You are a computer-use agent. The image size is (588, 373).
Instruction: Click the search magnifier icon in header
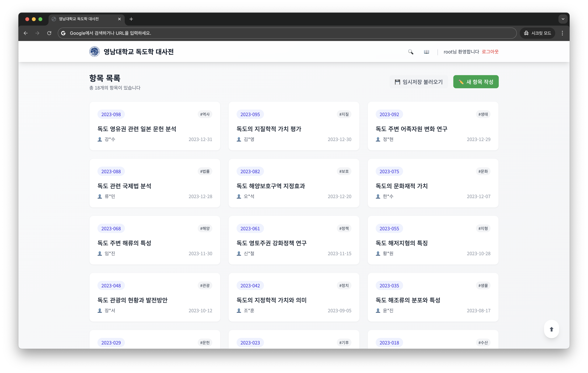(410, 52)
